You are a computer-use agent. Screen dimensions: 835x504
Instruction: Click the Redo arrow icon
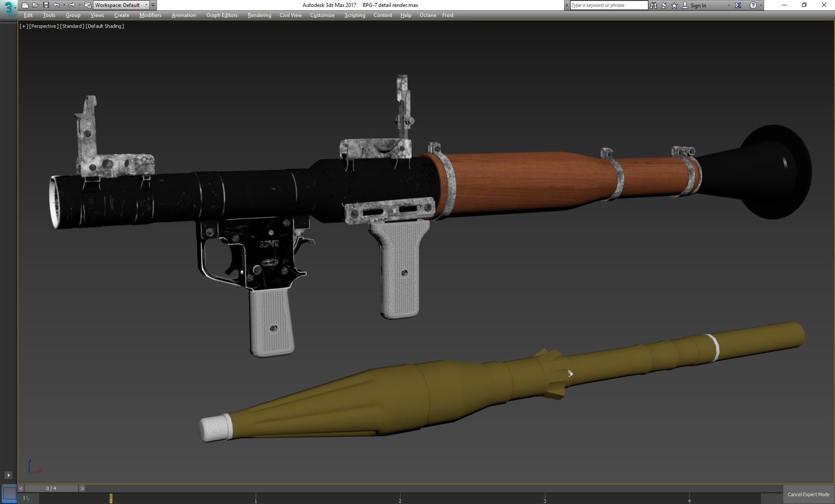pyautogui.click(x=72, y=5)
